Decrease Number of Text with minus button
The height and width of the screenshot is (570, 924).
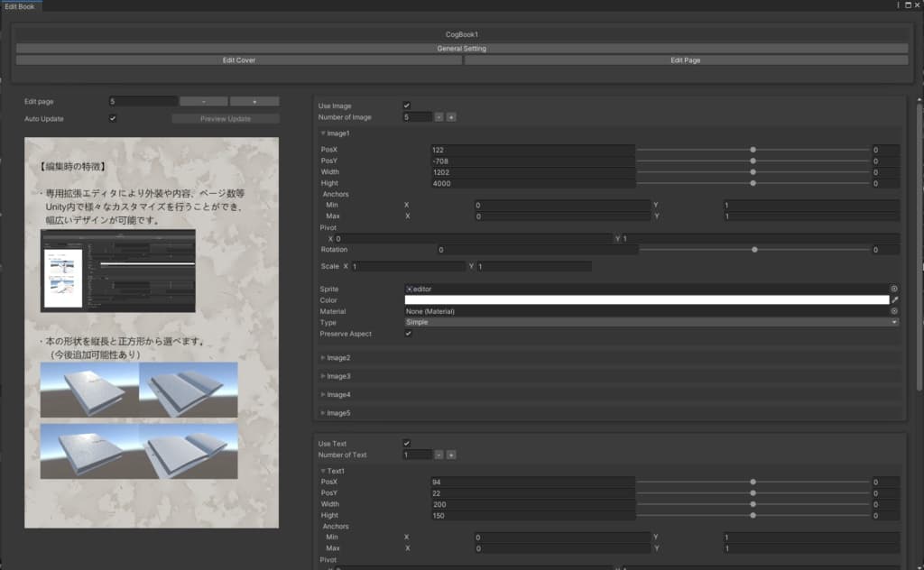tap(439, 455)
